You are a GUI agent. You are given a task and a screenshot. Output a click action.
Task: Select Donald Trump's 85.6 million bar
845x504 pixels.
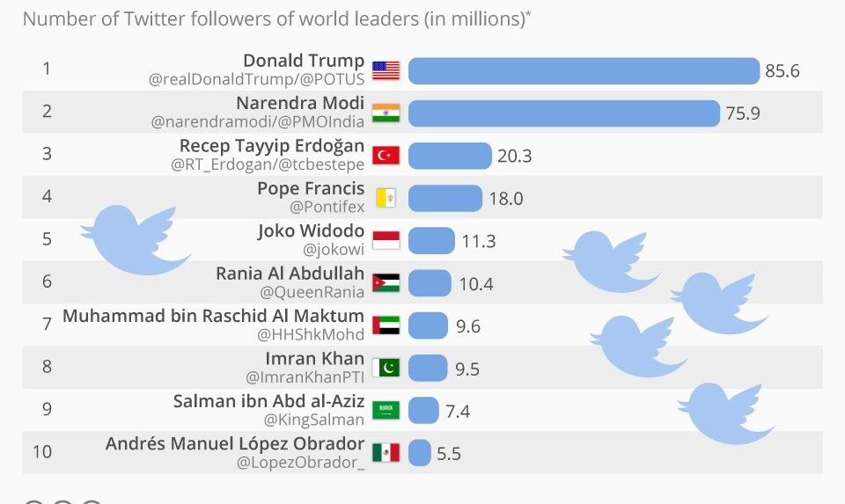(583, 70)
